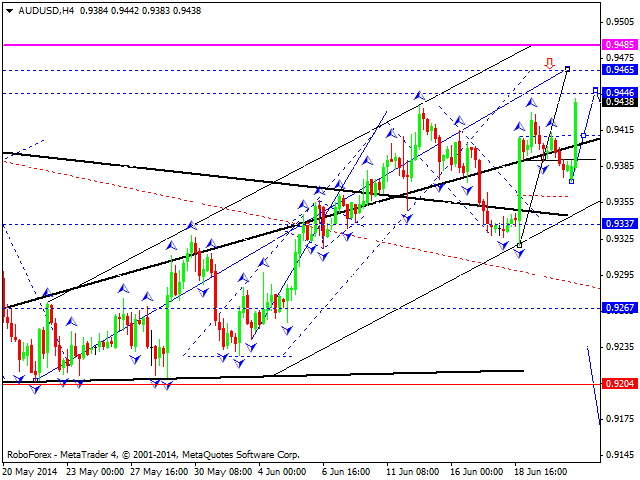This screenshot has width=640, height=480.
Task: Click the blue square anchor below latest red candles
Action: pyautogui.click(x=571, y=181)
